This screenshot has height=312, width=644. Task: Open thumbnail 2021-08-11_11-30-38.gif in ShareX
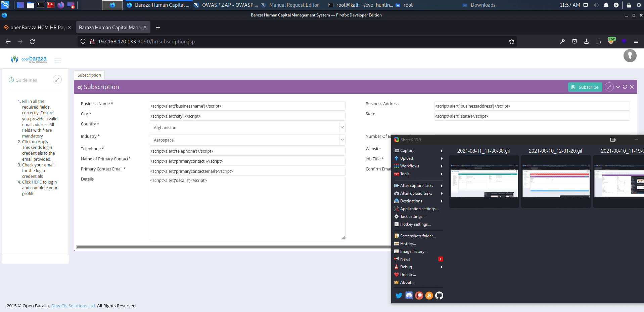(x=484, y=181)
